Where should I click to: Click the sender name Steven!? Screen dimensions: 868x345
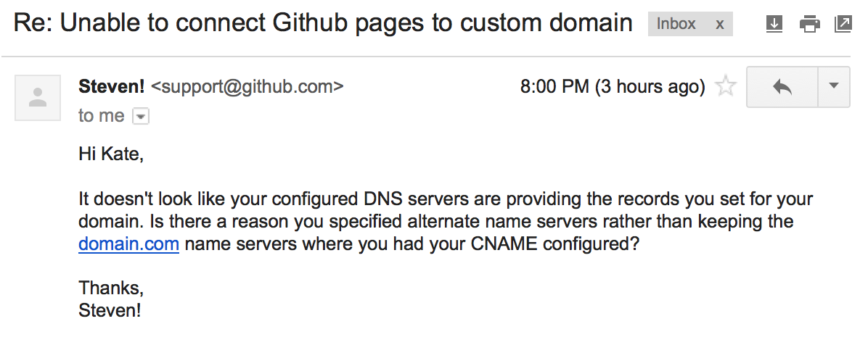pyautogui.click(x=111, y=86)
